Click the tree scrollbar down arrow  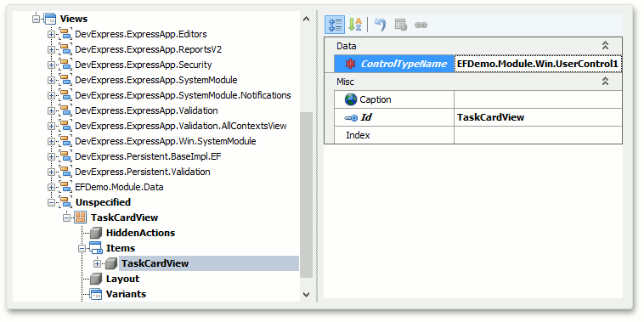(306, 294)
